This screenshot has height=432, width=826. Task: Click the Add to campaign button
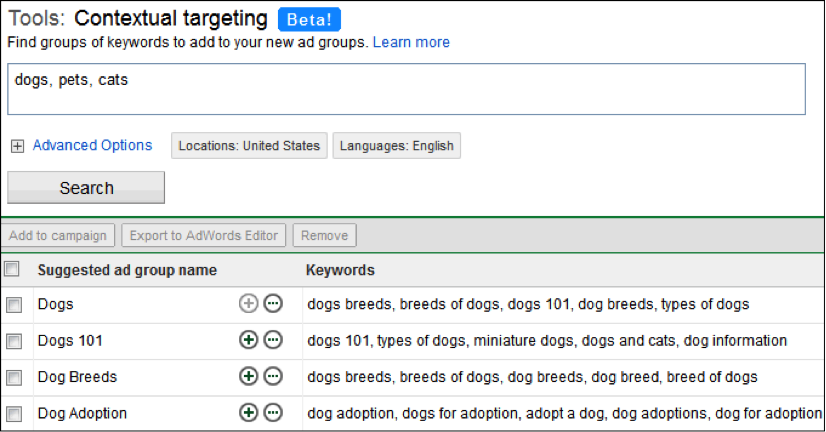pos(57,235)
